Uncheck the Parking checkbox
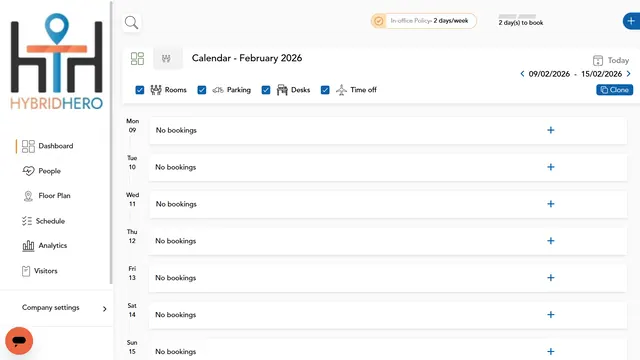Screen dimensions: 640x360 pos(202,90)
